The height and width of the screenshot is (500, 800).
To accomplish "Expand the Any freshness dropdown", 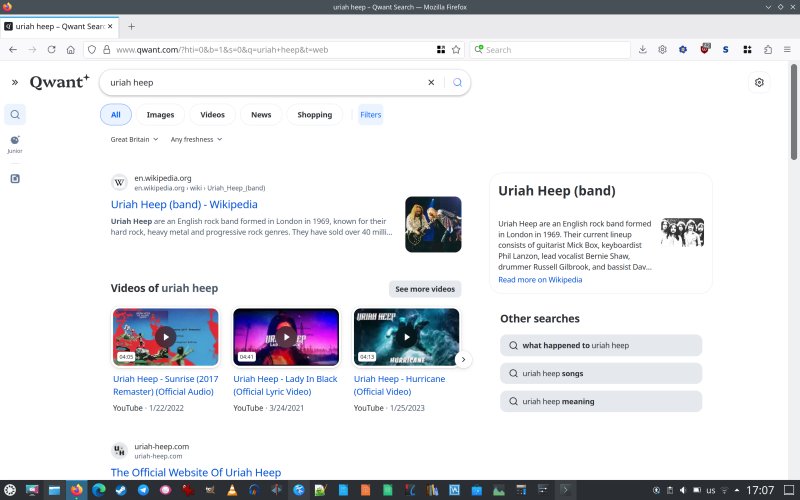I will tap(196, 139).
